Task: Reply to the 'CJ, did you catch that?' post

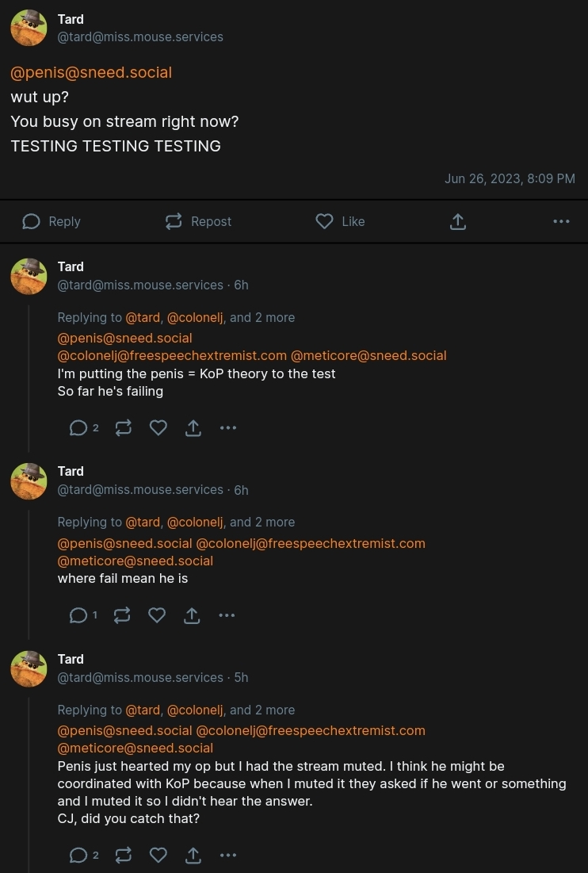Action: click(x=79, y=855)
